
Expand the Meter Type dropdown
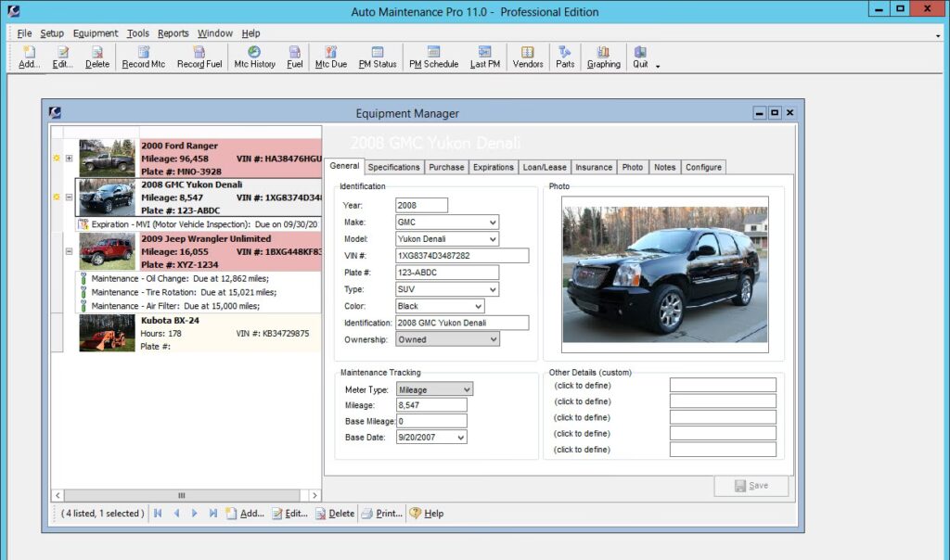tap(467, 389)
